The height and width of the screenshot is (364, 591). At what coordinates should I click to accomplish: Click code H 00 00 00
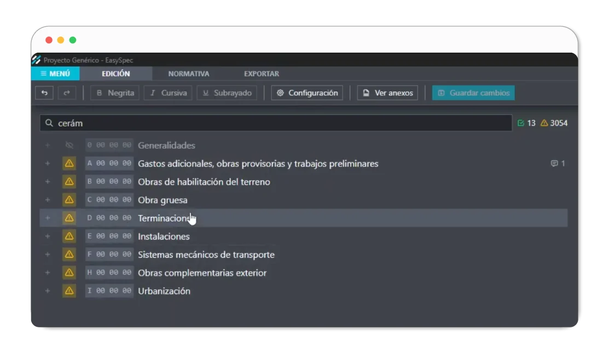click(109, 273)
